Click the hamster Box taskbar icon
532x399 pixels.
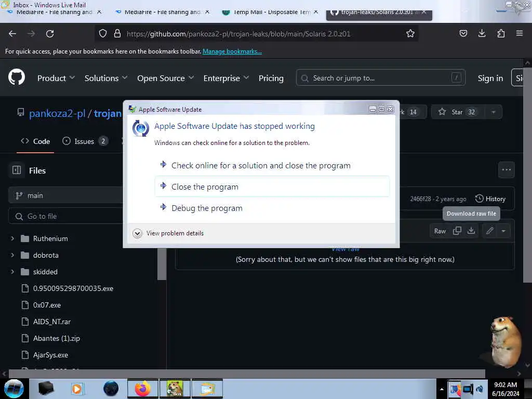[x=175, y=389]
